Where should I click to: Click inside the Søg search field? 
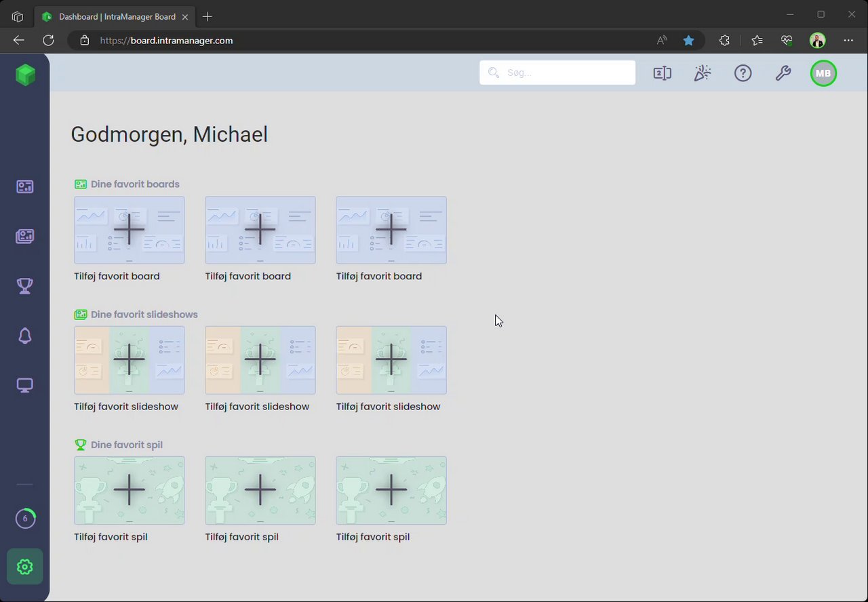coord(557,73)
